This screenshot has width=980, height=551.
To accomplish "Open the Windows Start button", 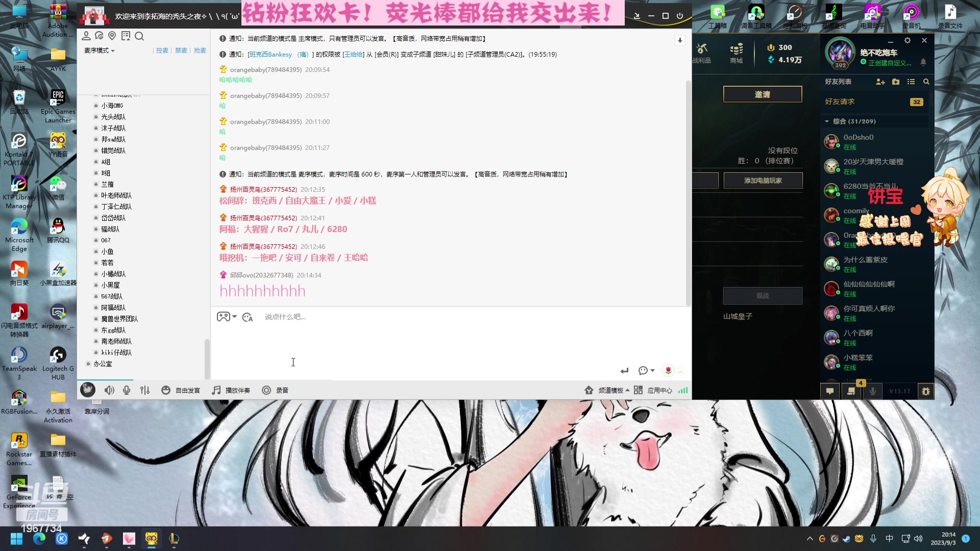I will [x=16, y=539].
